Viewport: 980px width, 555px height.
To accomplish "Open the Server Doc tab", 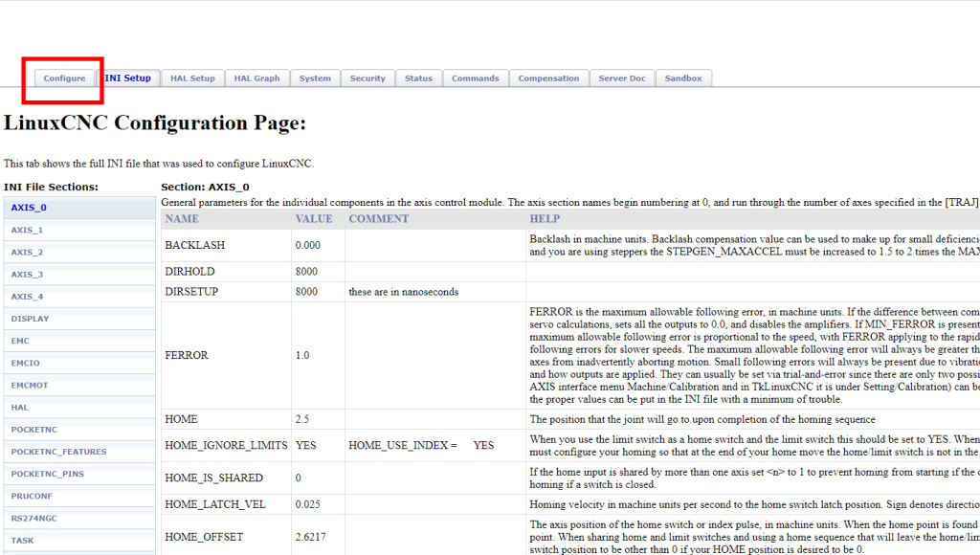I will [621, 78].
